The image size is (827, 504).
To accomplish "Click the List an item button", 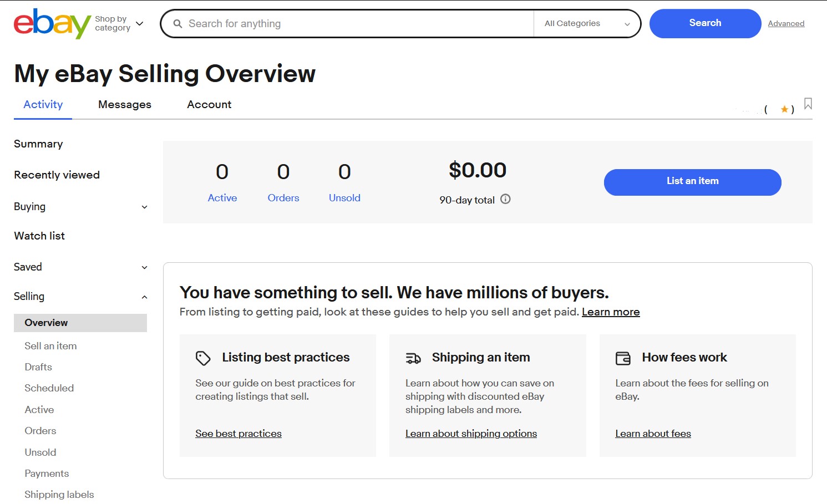I will coord(692,181).
